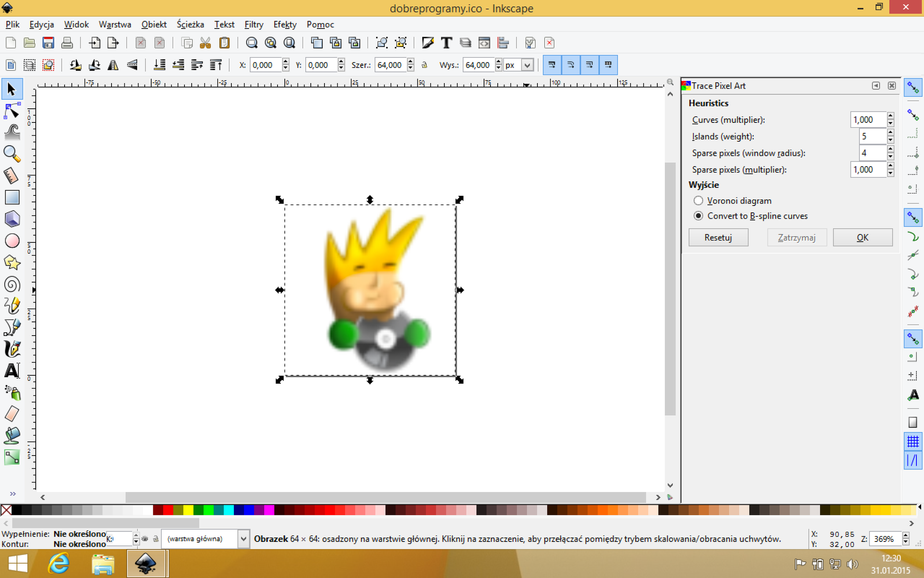This screenshot has height=578, width=924.
Task: Select the Spray tool
Action: 12,393
